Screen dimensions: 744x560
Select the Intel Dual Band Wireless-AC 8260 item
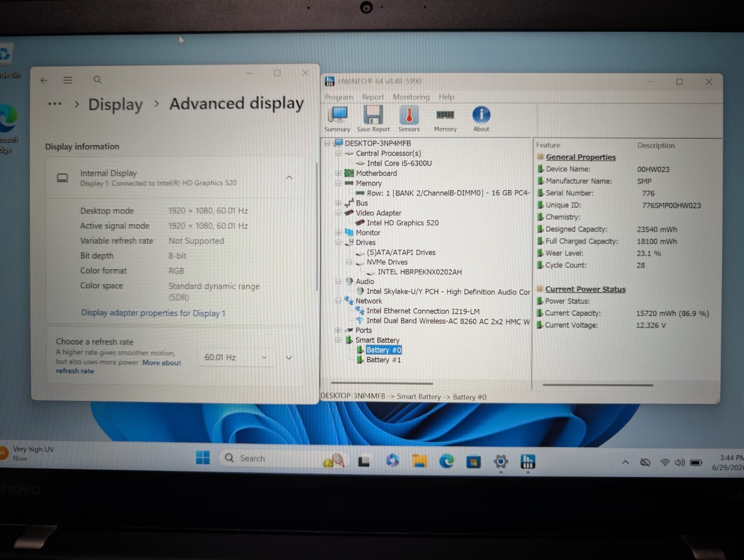click(x=448, y=321)
